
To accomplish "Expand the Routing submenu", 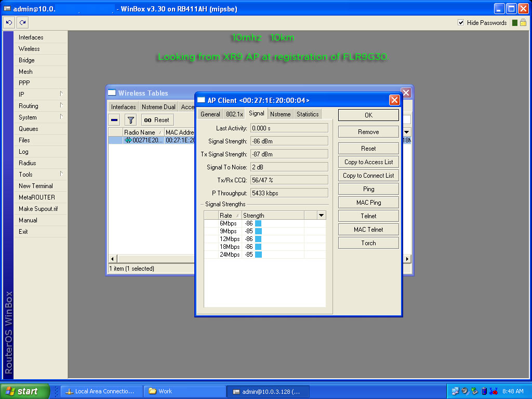I will coord(40,106).
